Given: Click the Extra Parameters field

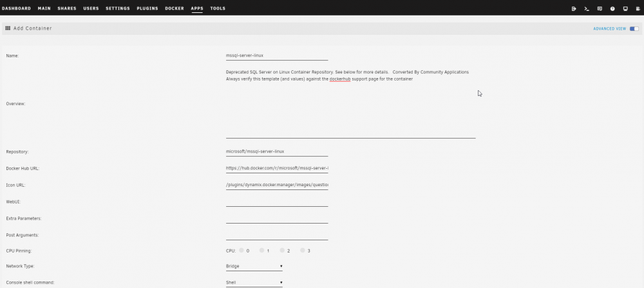Looking at the screenshot, I should pos(277,218).
